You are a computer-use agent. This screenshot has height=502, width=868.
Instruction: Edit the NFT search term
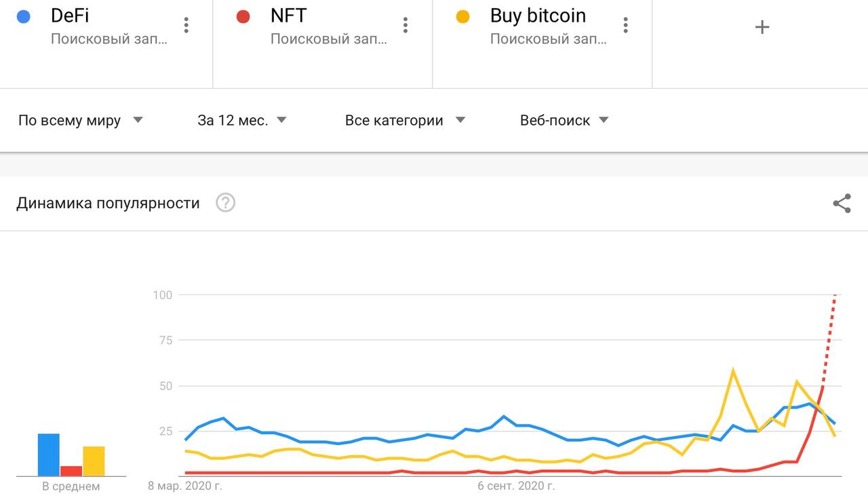[289, 16]
